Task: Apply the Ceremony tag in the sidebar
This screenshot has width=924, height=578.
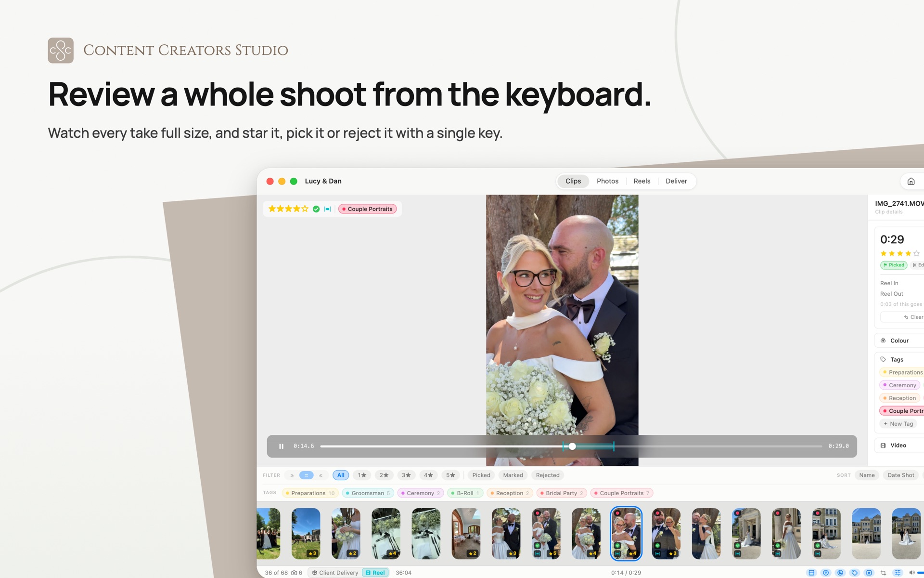Action: [899, 385]
